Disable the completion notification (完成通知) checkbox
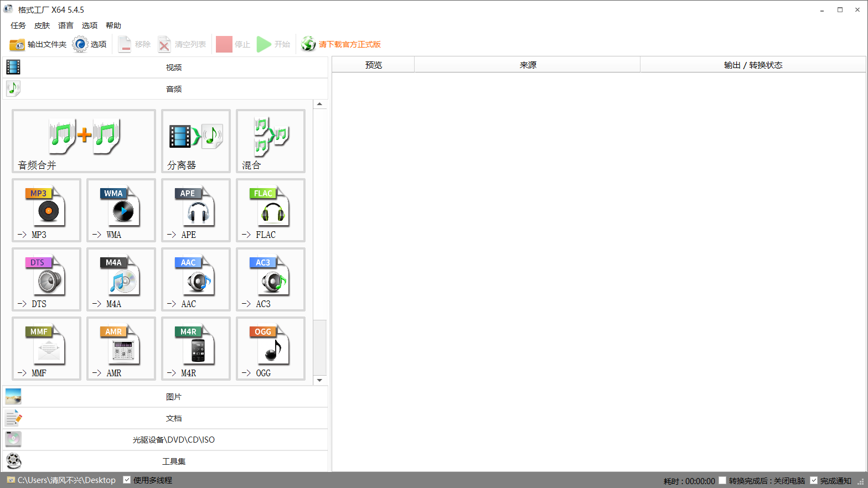Image resolution: width=868 pixels, height=488 pixels. (814, 480)
